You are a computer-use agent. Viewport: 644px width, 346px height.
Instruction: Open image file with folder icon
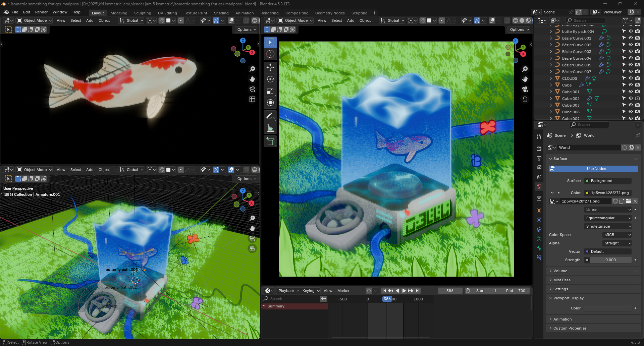coord(629,201)
